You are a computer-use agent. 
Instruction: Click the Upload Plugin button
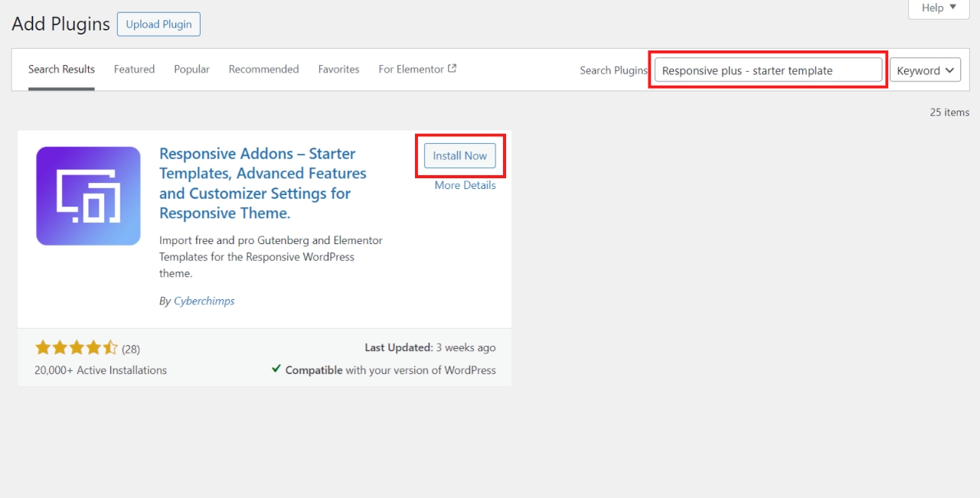(x=158, y=24)
